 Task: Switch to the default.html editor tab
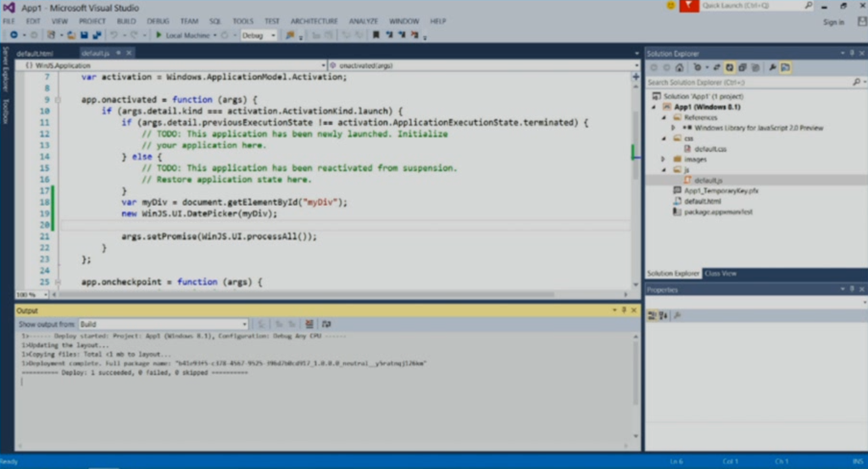coord(35,53)
